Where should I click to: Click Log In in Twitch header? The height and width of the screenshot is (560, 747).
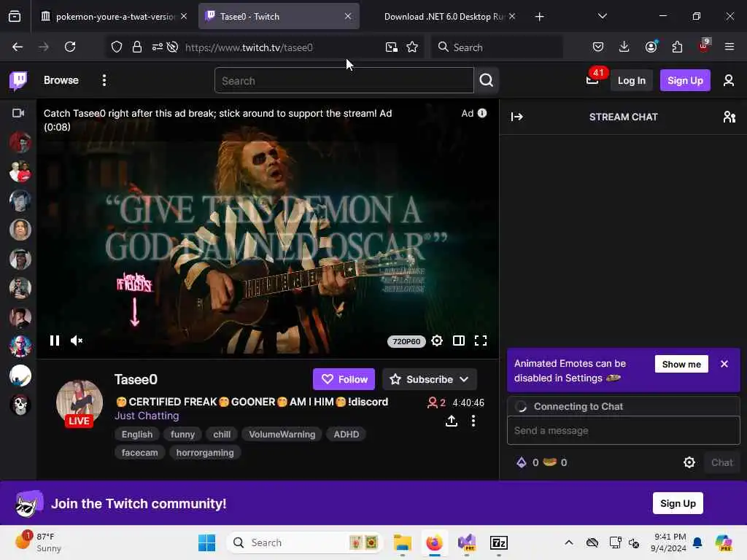pos(631,80)
